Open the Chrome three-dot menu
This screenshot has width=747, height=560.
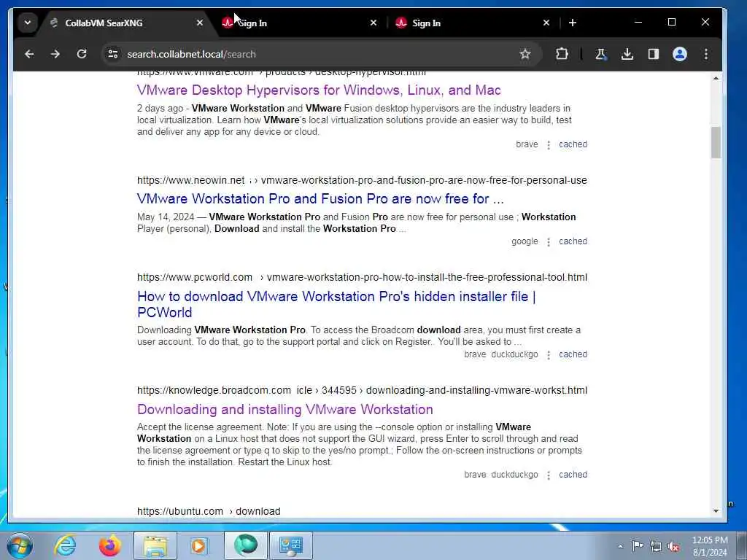(x=706, y=54)
